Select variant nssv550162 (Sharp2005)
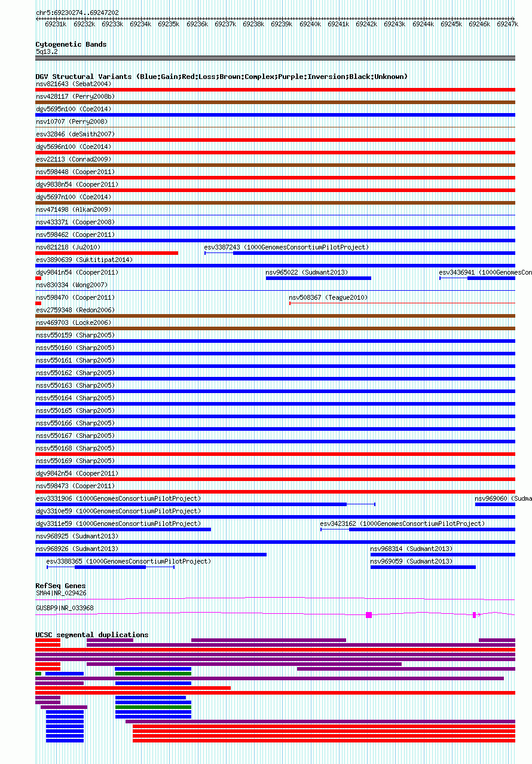Viewport: 532px width, 764px height. (75, 373)
